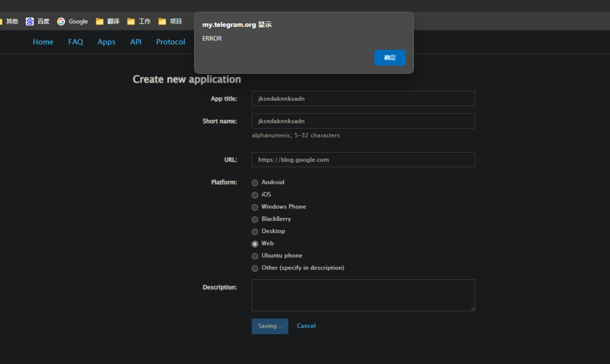610x364 pixels.
Task: Go to the Home nav link
Action: (x=43, y=42)
